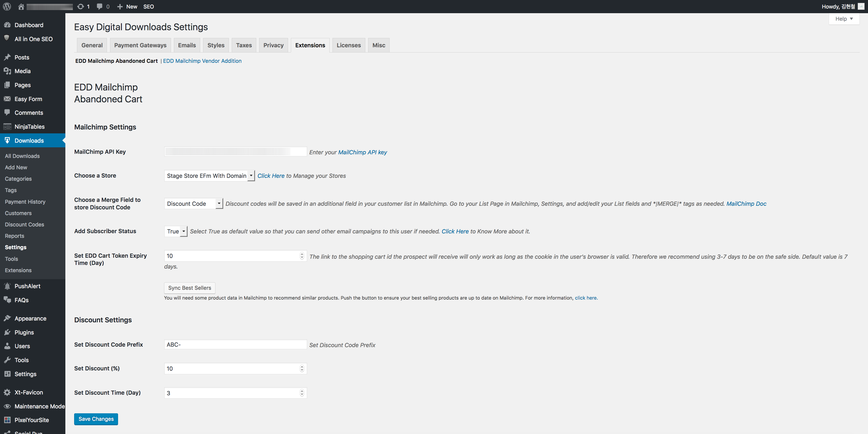Image resolution: width=868 pixels, height=434 pixels.
Task: Click the WordPress logo icon
Action: [7, 6]
